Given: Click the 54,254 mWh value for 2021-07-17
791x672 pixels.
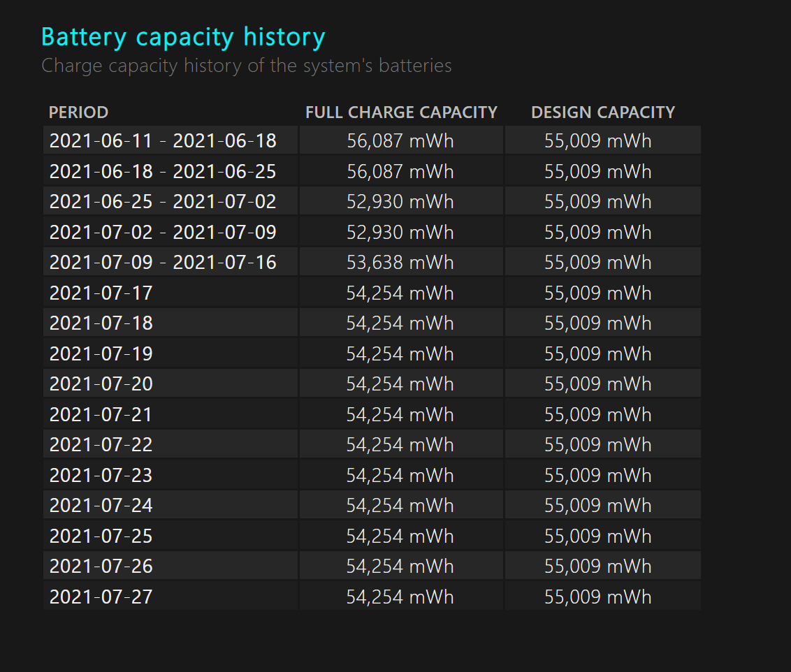Looking at the screenshot, I should [x=401, y=292].
